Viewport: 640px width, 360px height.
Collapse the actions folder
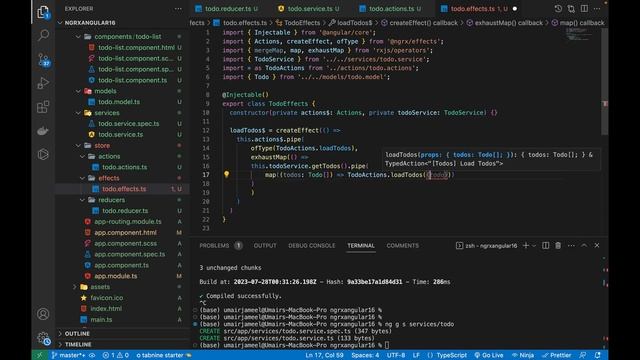[82, 156]
